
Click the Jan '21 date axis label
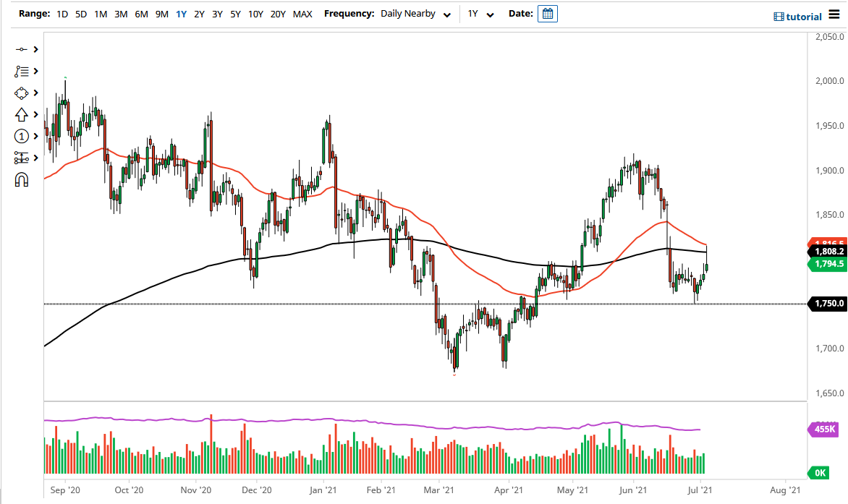pos(323,490)
